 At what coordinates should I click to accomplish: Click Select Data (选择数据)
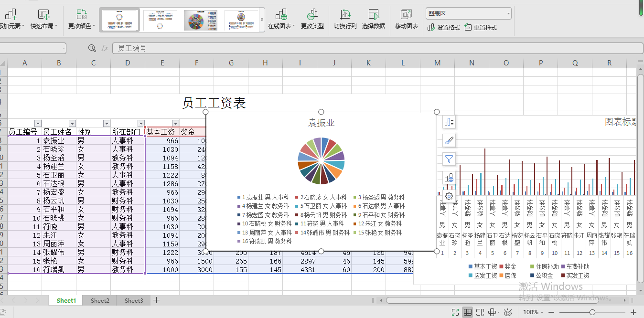tap(374, 20)
